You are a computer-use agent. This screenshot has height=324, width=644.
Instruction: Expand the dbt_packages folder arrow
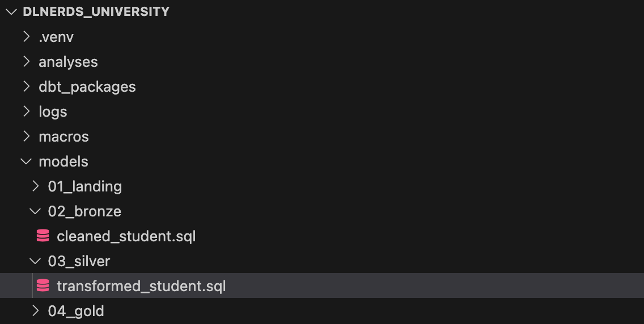click(27, 87)
